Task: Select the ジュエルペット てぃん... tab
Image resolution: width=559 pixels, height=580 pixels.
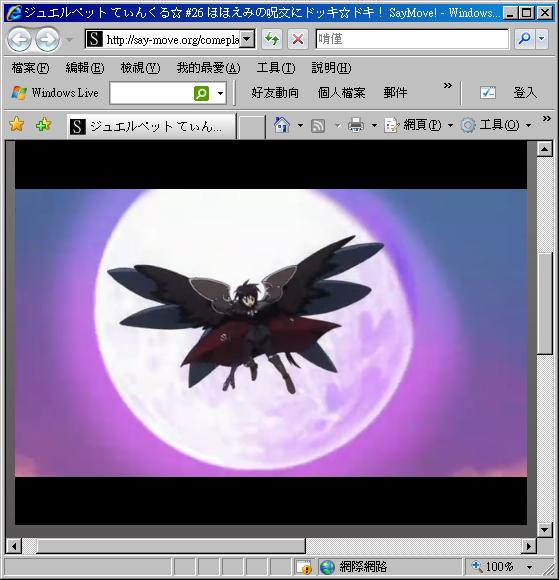Action: (151, 127)
